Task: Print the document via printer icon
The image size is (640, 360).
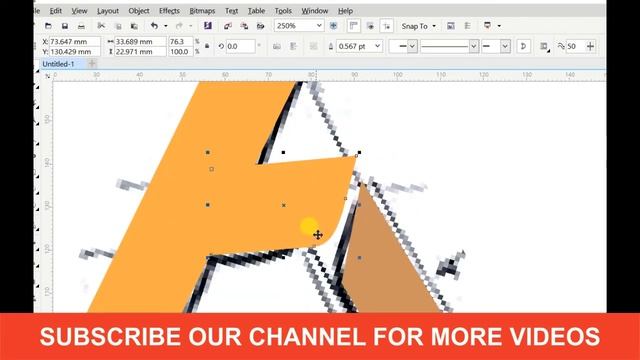Action: click(x=81, y=26)
